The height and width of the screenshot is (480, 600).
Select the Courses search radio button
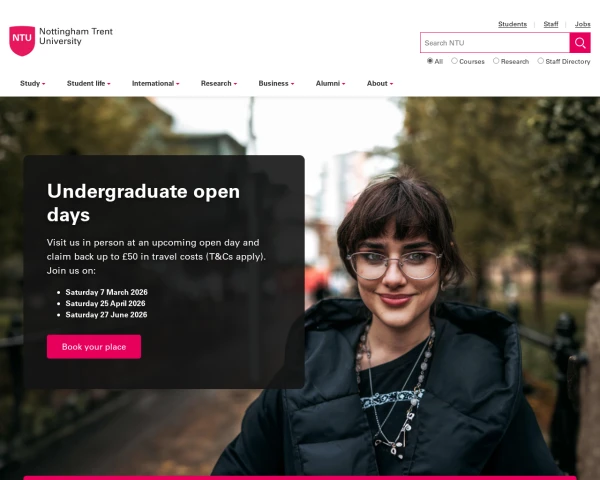pos(454,61)
